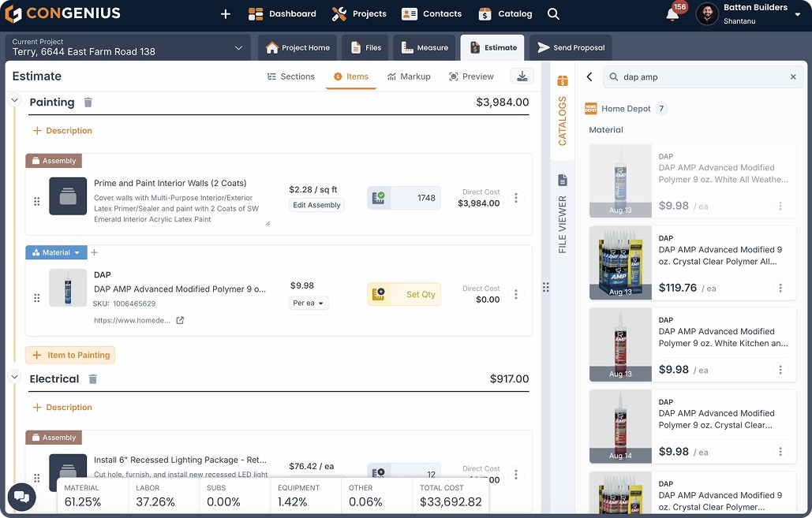This screenshot has width=812, height=518.
Task: Click the 1748 quantity field
Action: click(415, 198)
